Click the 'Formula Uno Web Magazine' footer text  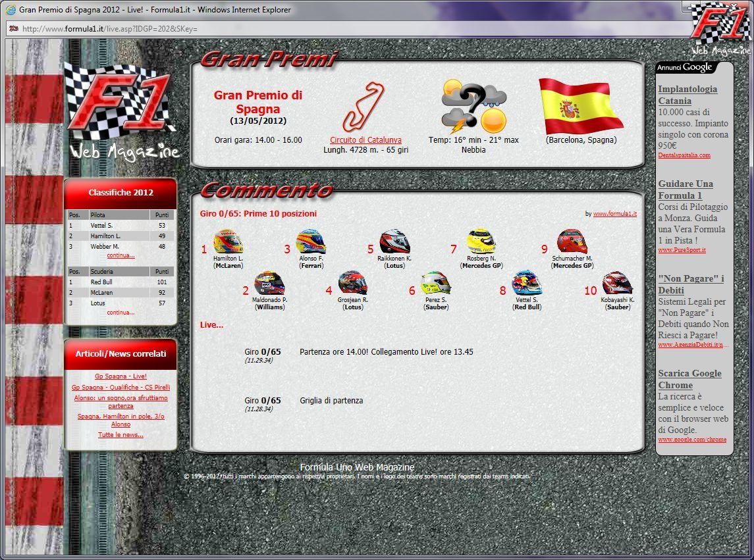click(x=357, y=467)
